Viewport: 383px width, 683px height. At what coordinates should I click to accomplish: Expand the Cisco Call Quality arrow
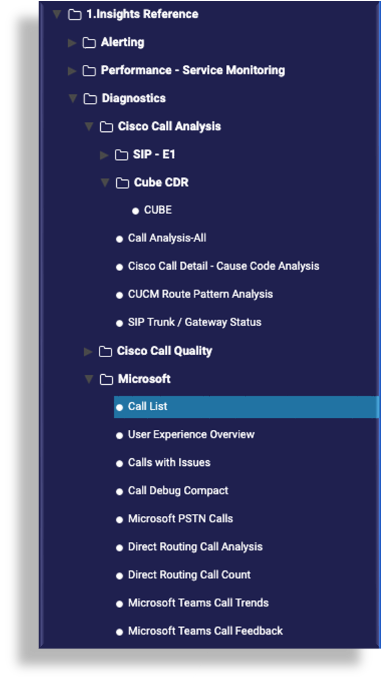88,352
